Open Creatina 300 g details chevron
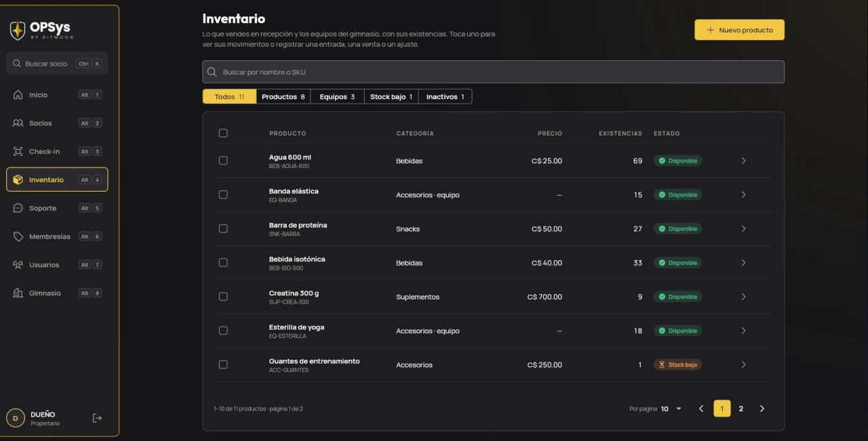 point(743,297)
